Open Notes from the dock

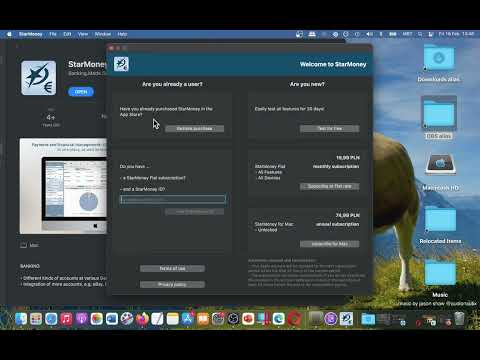click(x=173, y=319)
